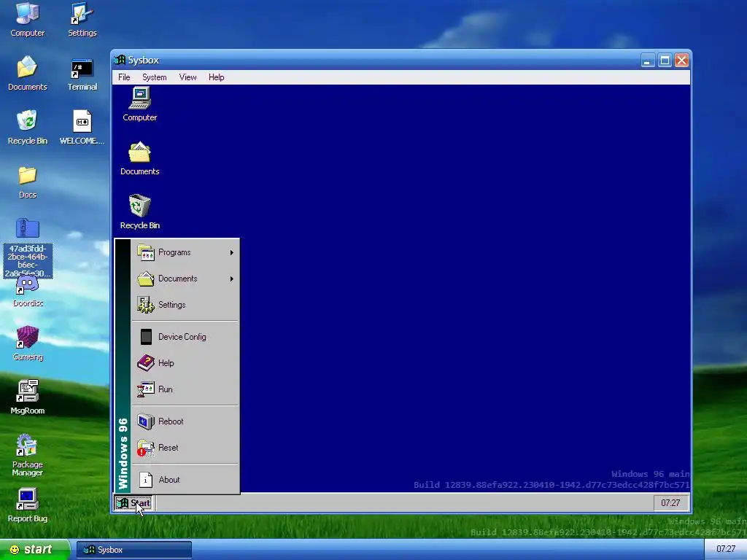Select Reboot in the Start menu

click(185, 421)
